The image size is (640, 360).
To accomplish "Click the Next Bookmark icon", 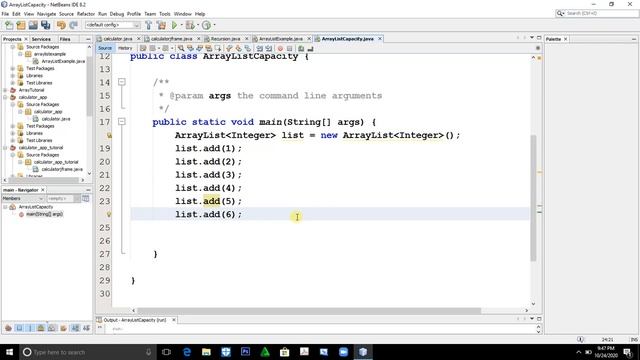I will [238, 48].
